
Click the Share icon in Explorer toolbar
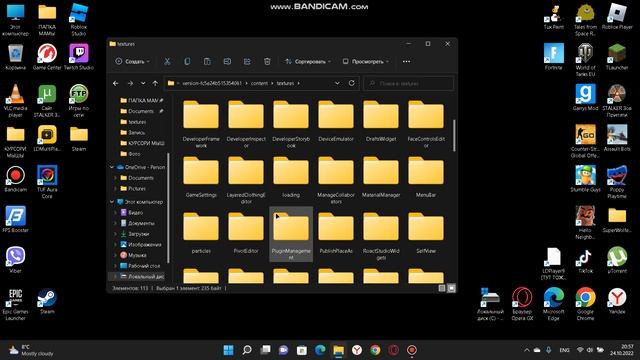click(247, 61)
